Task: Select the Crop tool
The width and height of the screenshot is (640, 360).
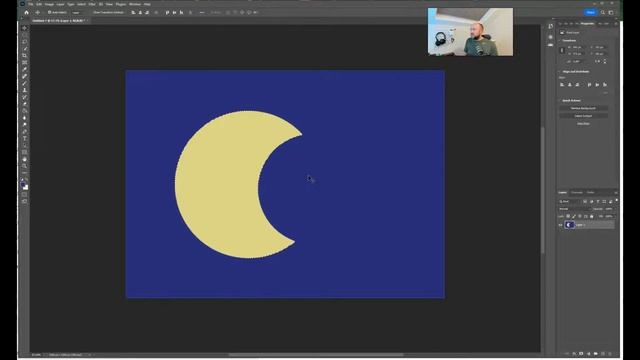Action: tap(24, 56)
